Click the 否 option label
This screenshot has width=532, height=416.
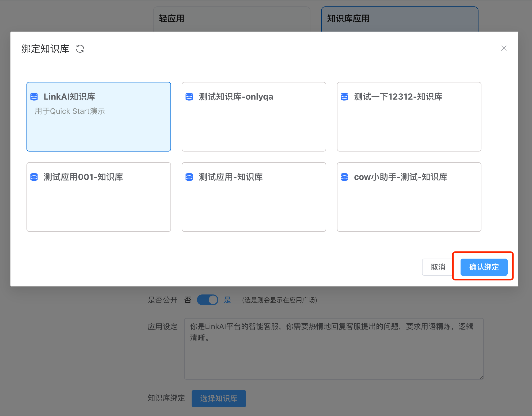tap(188, 300)
